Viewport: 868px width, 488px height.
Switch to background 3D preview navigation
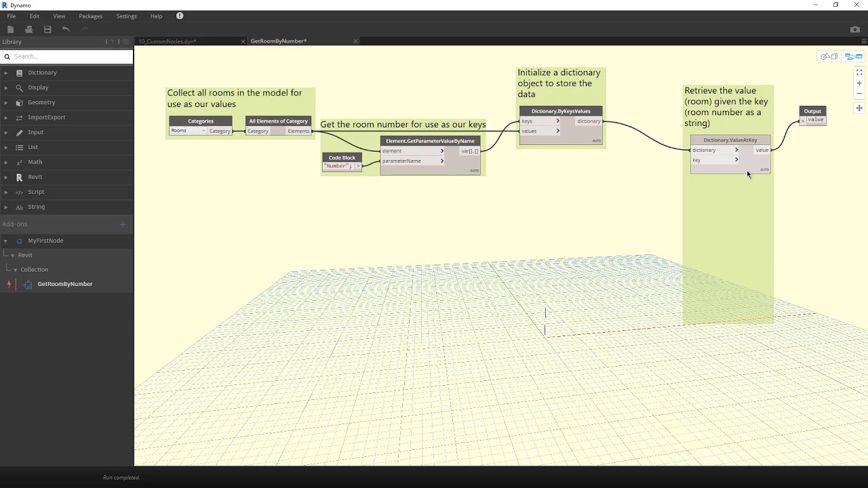tap(829, 56)
